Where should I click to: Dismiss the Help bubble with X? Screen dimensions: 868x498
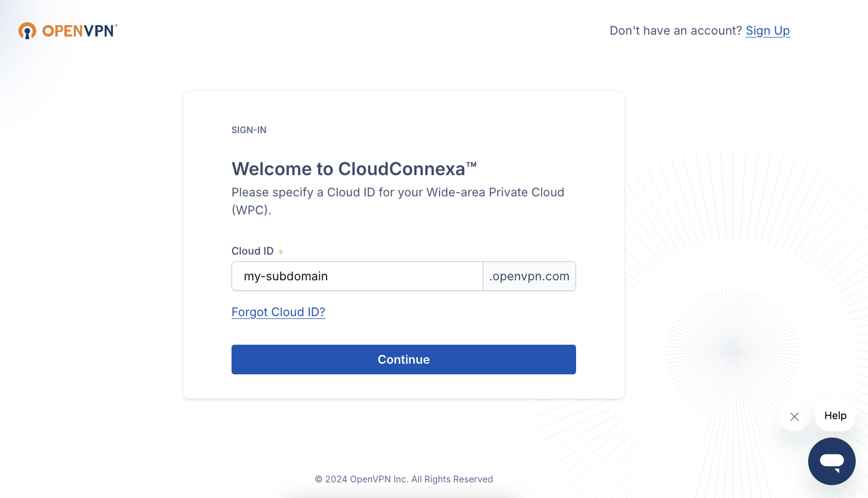(x=794, y=416)
